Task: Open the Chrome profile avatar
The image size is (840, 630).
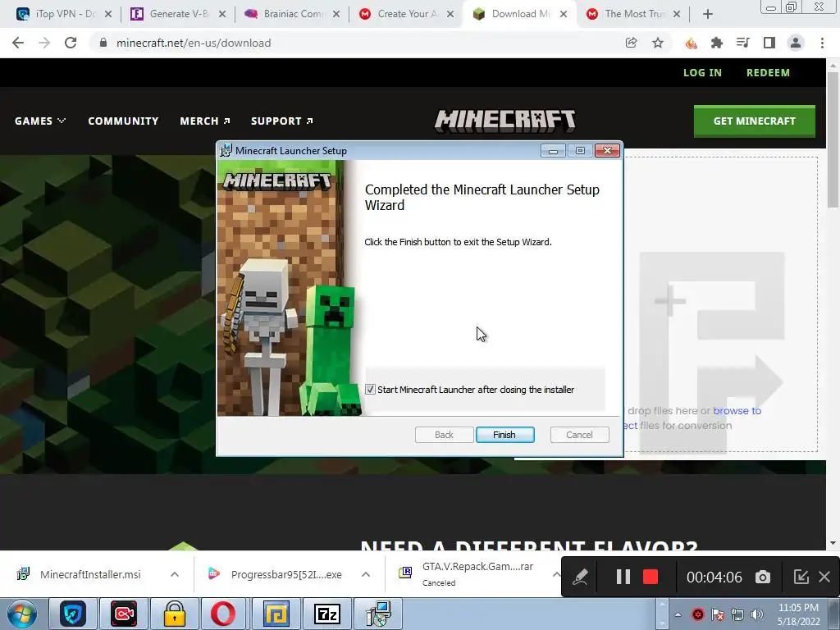Action: point(796,43)
